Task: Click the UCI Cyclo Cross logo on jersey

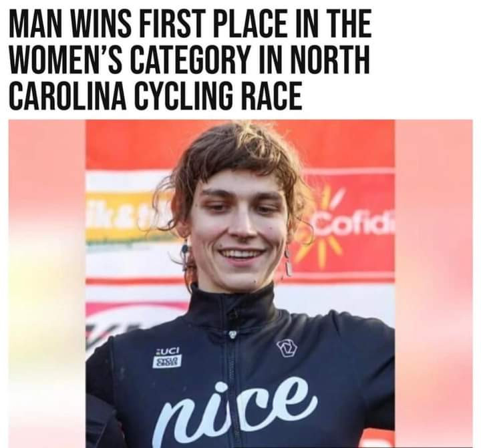Action: click(168, 357)
